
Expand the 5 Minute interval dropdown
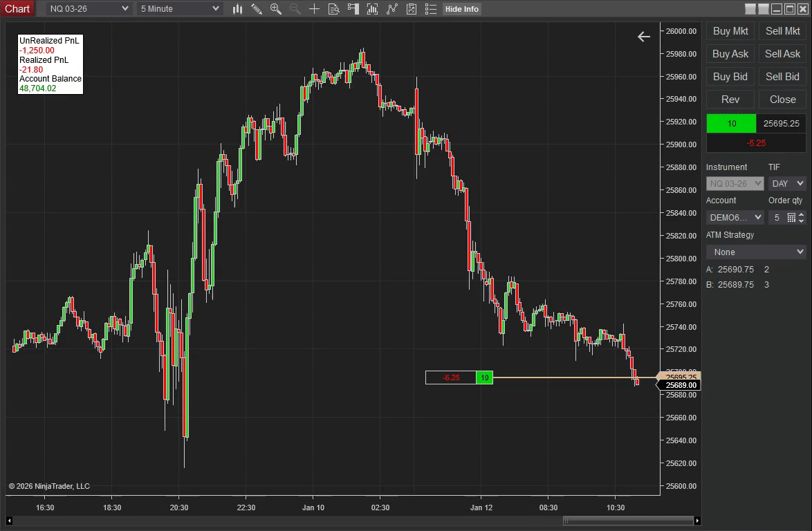point(179,9)
